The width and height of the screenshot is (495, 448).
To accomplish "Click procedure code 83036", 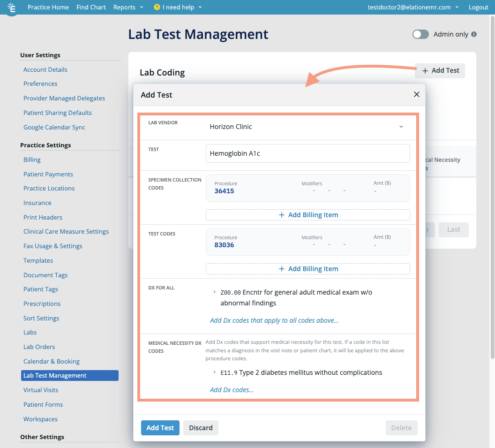I will [224, 245].
